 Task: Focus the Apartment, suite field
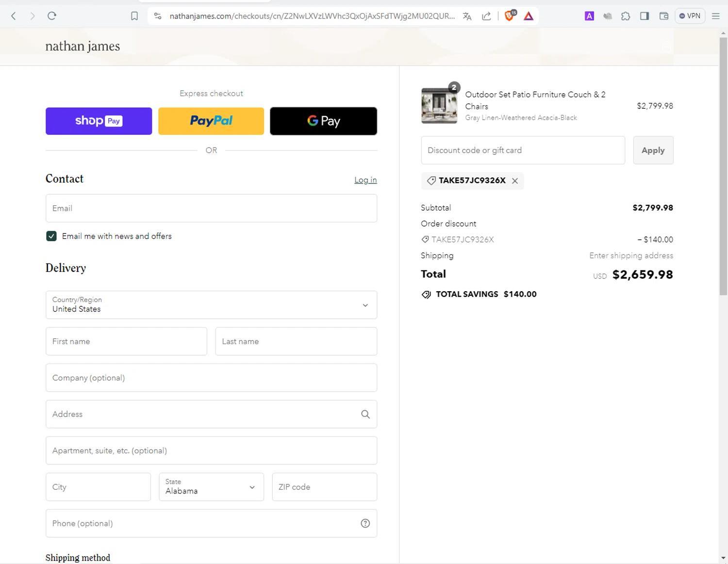[x=211, y=450]
